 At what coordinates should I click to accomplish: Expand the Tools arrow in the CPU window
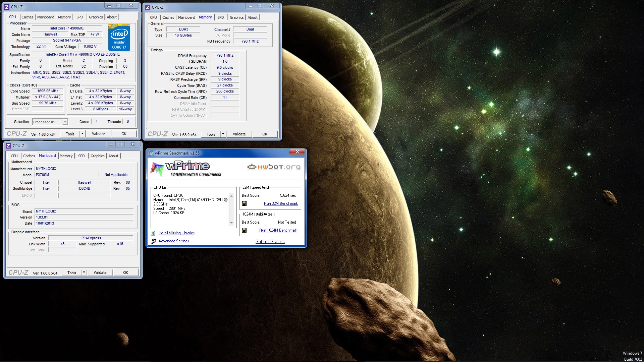click(x=82, y=134)
